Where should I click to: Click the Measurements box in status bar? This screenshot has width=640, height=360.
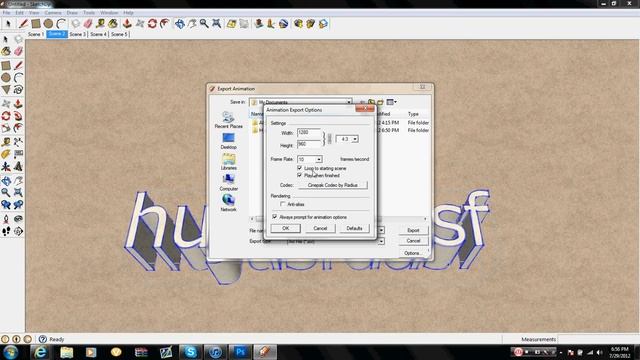coord(598,339)
